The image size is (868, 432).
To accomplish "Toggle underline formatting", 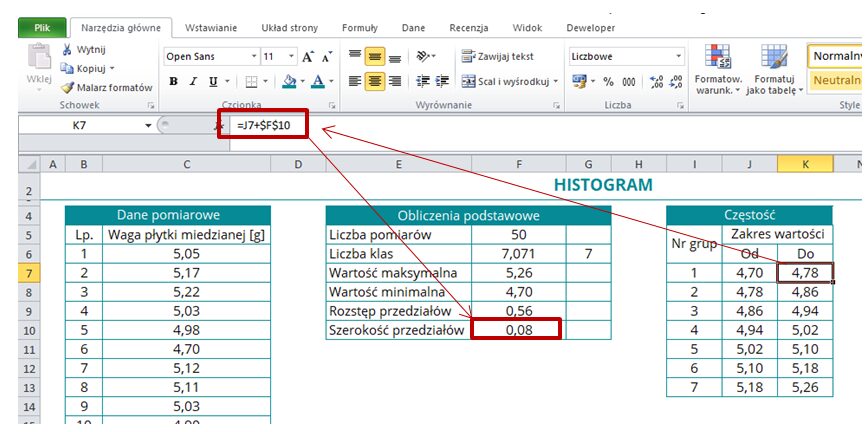I will click(213, 81).
